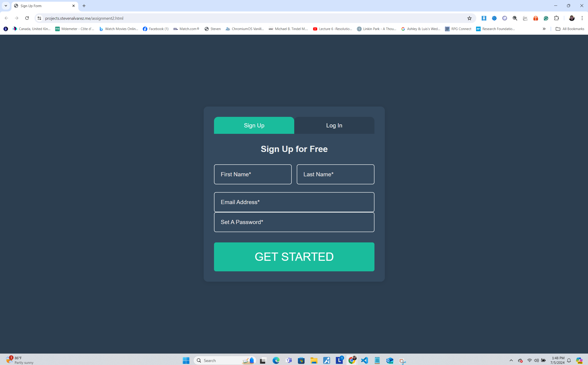
Task: Open the blue download manager extension
Action: [484, 18]
